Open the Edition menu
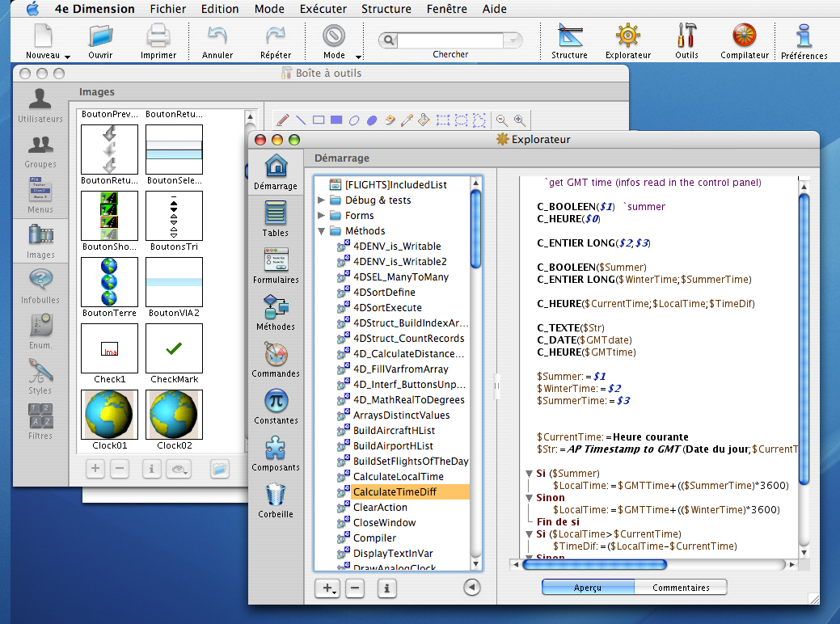Viewport: 840px width, 624px height. [x=220, y=9]
